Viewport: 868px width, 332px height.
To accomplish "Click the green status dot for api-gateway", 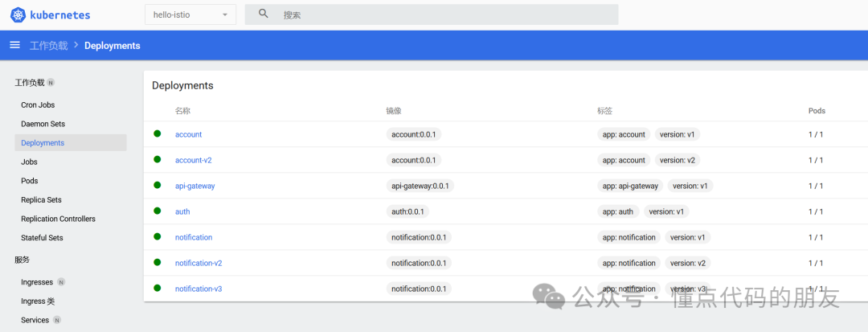I will pyautogui.click(x=158, y=185).
